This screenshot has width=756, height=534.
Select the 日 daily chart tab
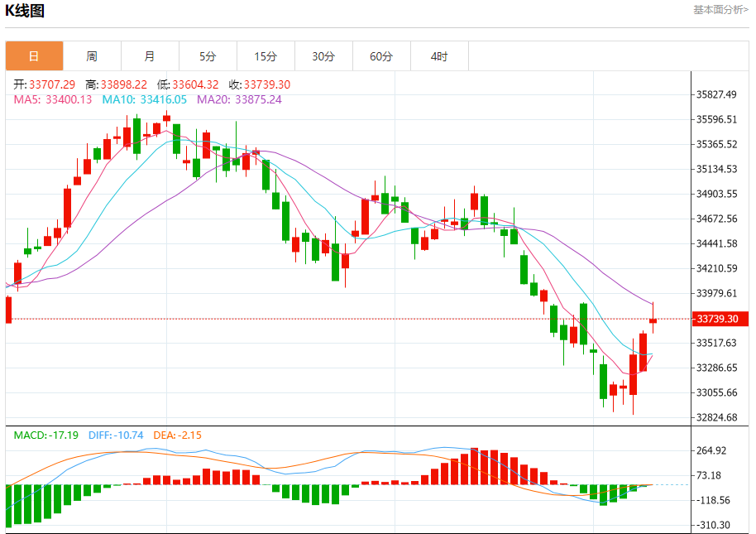point(34,56)
